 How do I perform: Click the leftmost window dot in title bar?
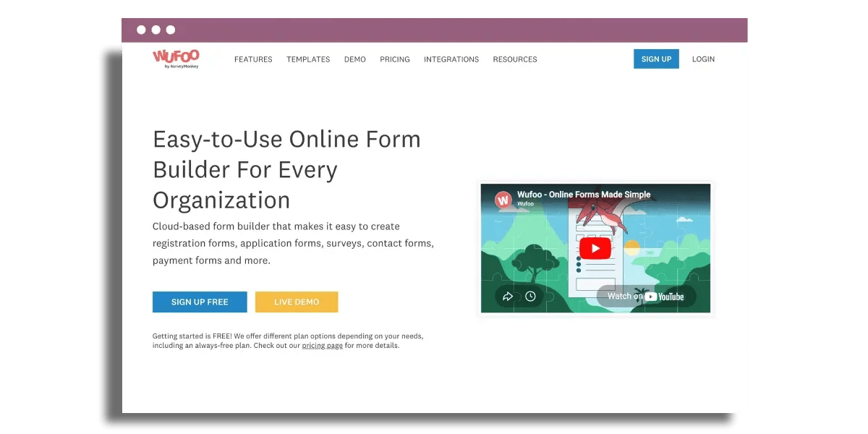click(x=141, y=30)
